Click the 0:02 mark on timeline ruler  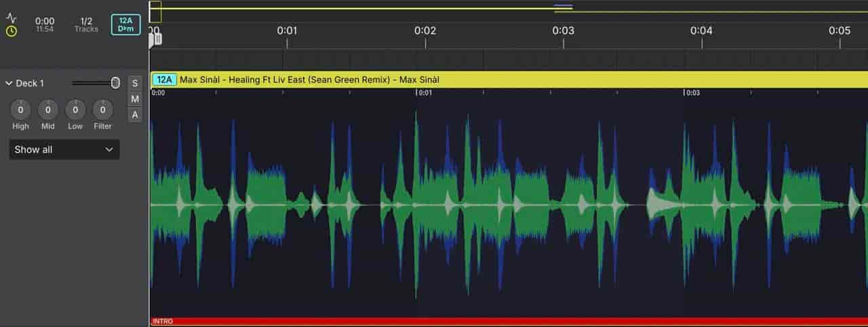[425, 31]
